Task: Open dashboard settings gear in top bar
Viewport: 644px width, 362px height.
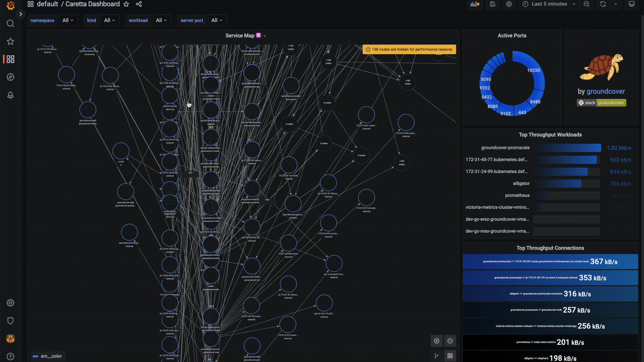Action: 509,4
